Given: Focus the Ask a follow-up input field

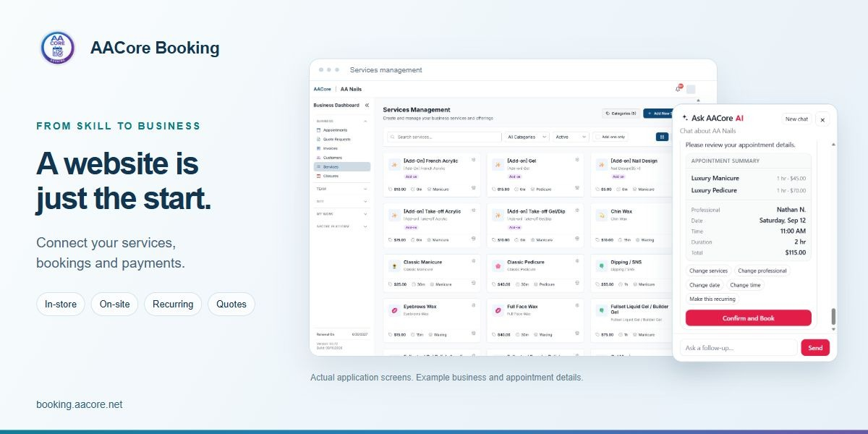Looking at the screenshot, I should click(x=739, y=348).
